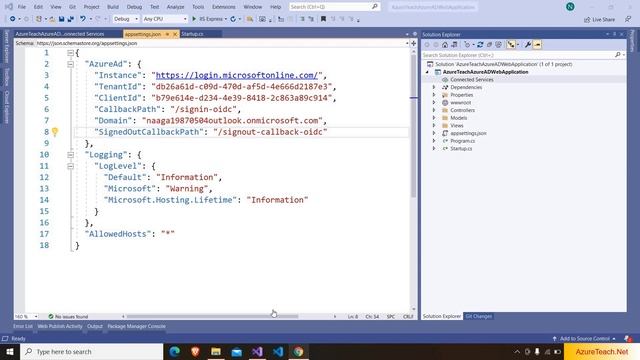Image resolution: width=640 pixels, height=360 pixels.
Task: Collapse the Logging section at line 10
Action: [x=70, y=155]
